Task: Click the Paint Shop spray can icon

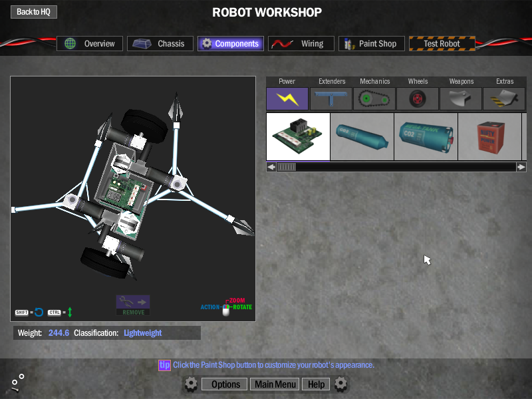Action: coord(348,44)
